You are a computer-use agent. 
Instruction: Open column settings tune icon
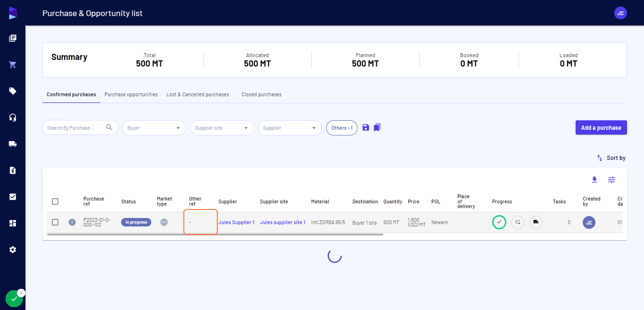611,180
